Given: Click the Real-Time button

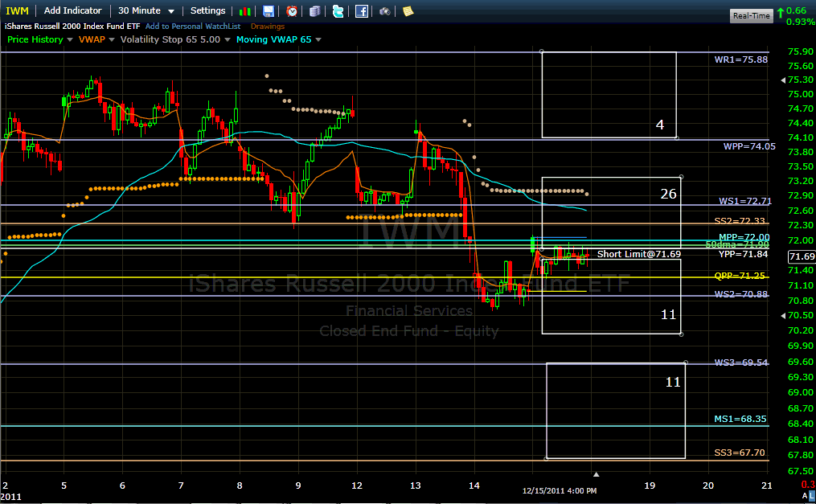Looking at the screenshot, I should point(751,15).
